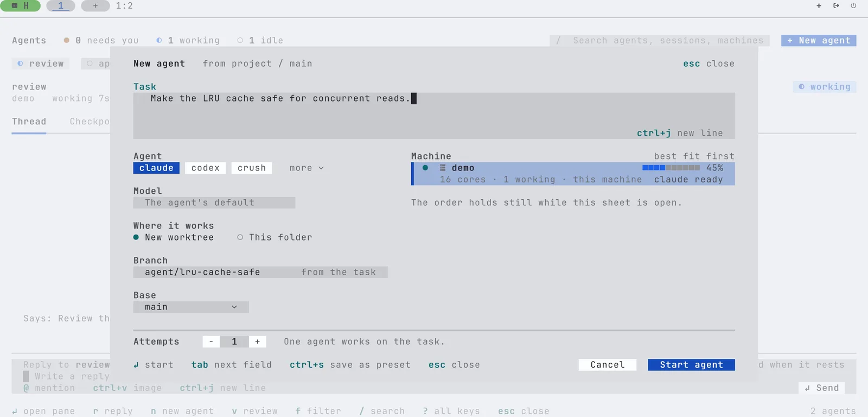Click the server icon beside demo
This screenshot has height=417, width=868.
[442, 168]
